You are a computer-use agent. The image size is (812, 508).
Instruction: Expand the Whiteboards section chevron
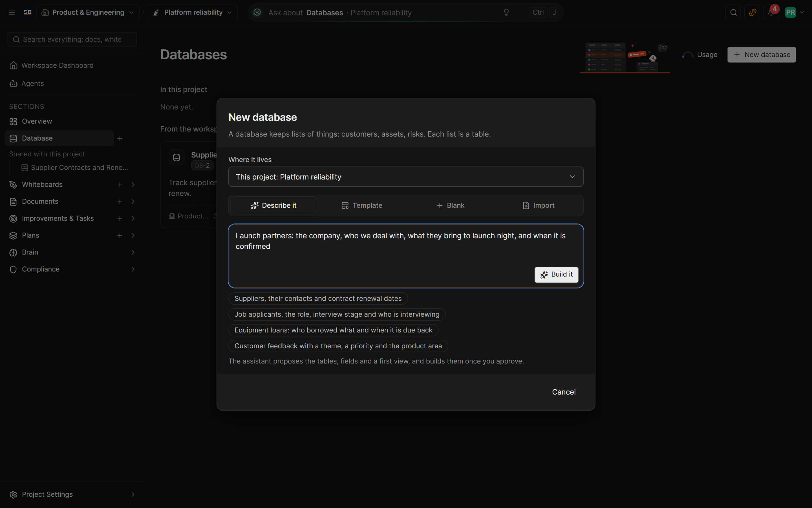pos(133,185)
